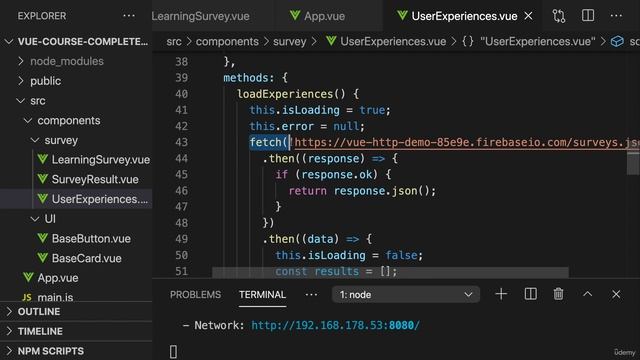Viewport: 640px width, 360px height.
Task: Expand TIMELINE section
Action: tap(76, 331)
